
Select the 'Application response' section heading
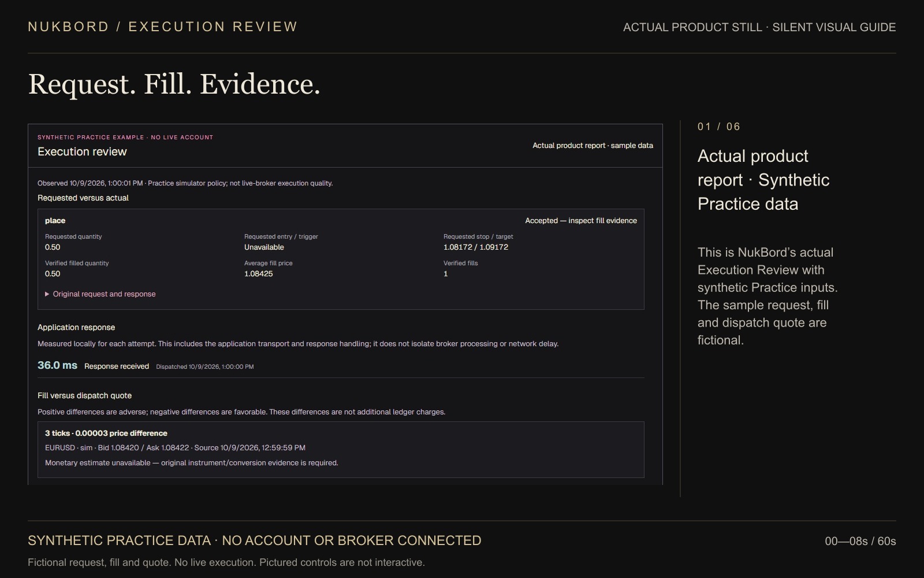coord(76,328)
